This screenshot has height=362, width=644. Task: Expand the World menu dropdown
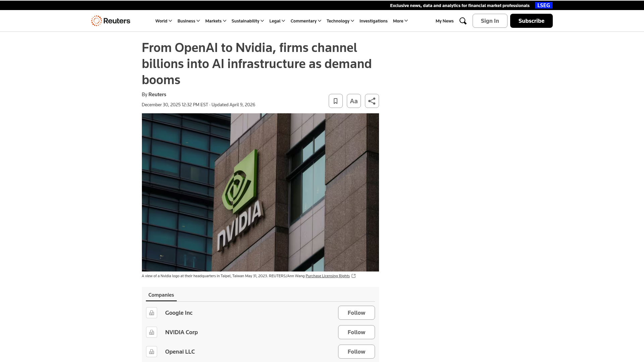(x=163, y=21)
